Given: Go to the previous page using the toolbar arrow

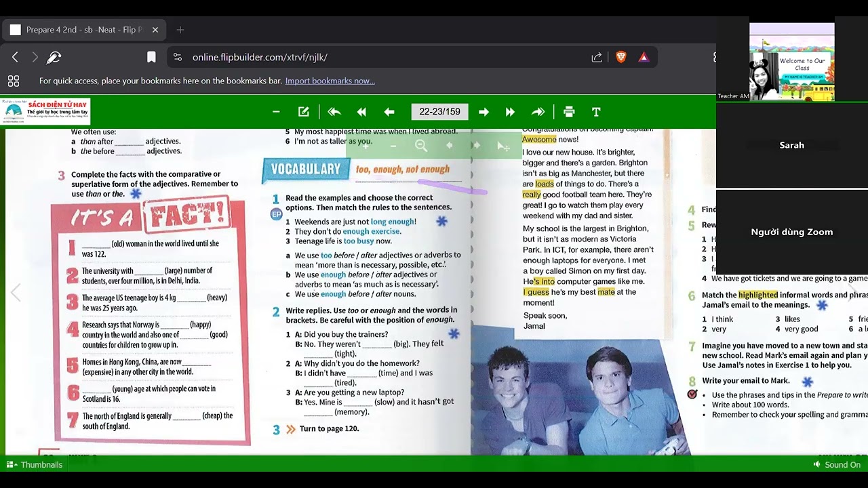Looking at the screenshot, I should [389, 112].
